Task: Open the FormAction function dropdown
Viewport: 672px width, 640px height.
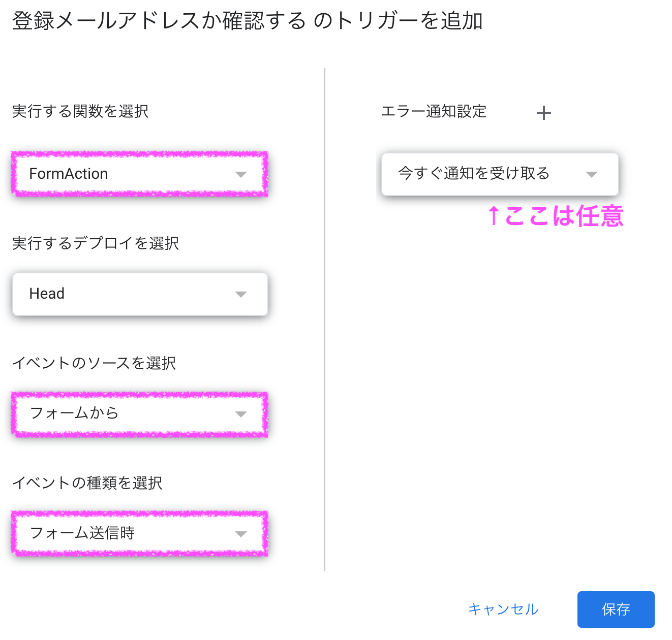Action: (x=127, y=174)
